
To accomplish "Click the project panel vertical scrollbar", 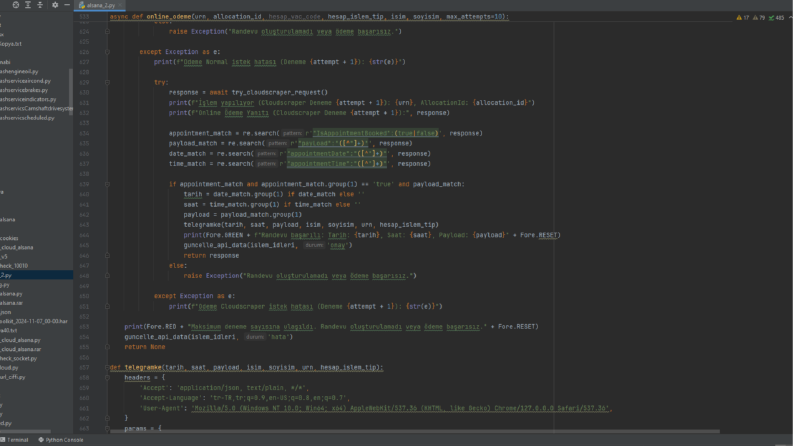I will [x=71, y=91].
